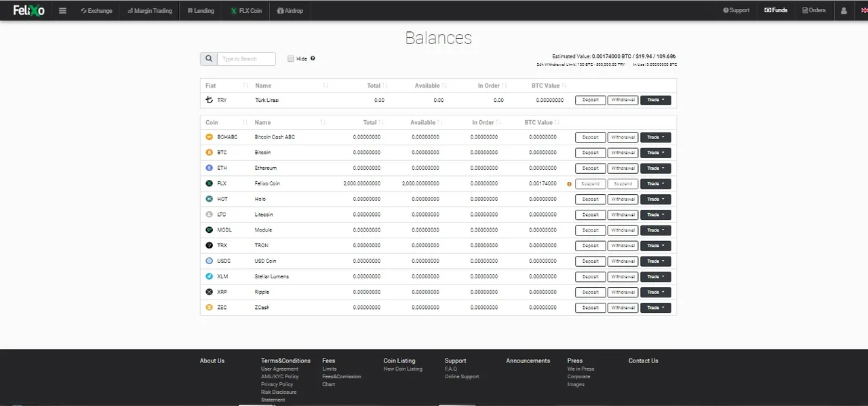Click the XRP coin icon
Image resolution: width=868 pixels, height=406 pixels.
[x=209, y=292]
